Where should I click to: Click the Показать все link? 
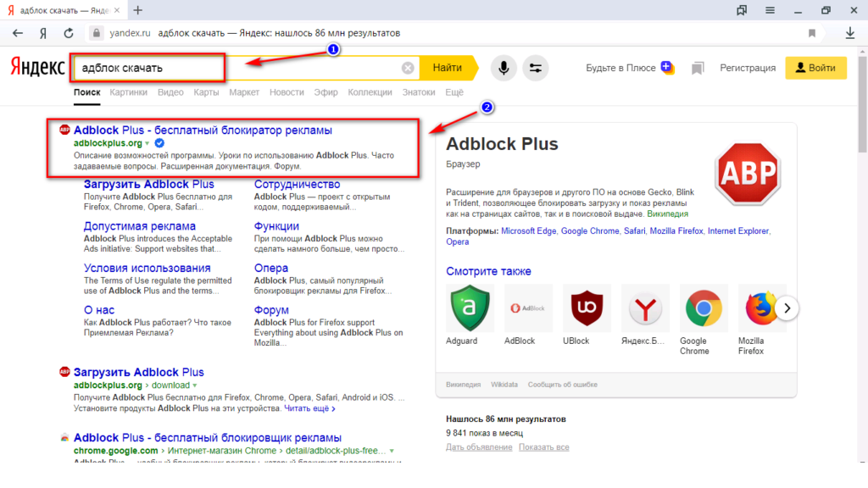click(543, 447)
